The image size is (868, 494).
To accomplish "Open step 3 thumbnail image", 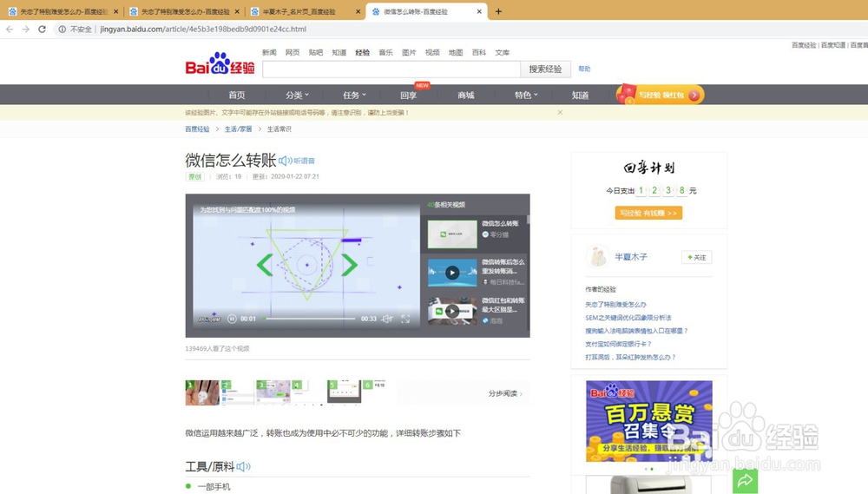I will 273,392.
